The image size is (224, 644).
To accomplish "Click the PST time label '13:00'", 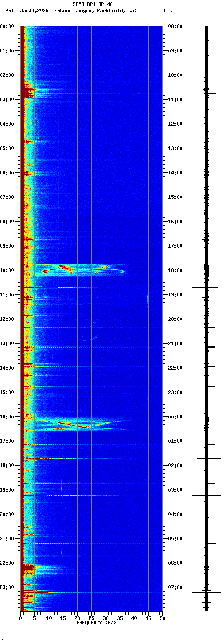I will (7, 344).
